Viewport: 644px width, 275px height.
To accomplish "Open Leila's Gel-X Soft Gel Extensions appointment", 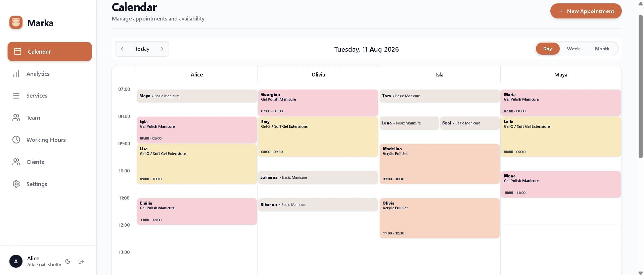I will coord(561,136).
